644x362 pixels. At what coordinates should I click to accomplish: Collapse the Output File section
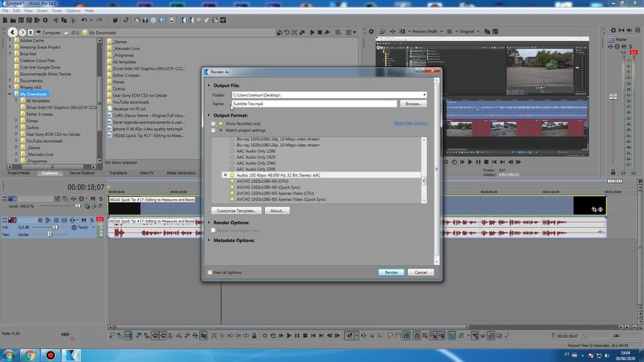209,85
